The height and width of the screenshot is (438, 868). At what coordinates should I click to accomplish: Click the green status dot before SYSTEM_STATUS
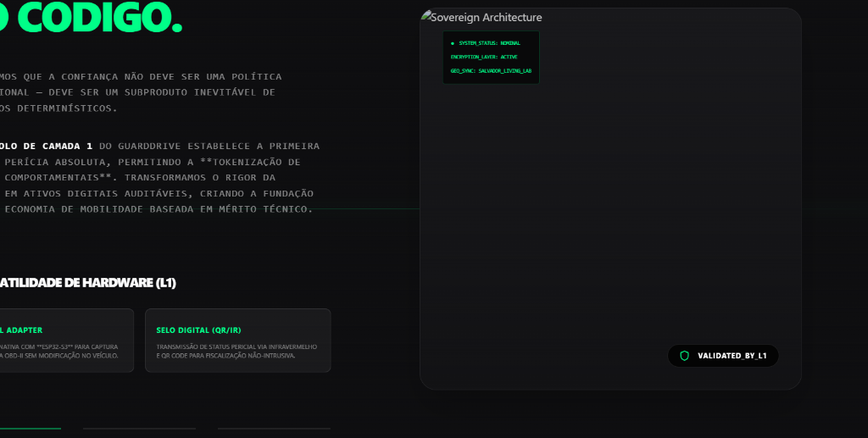[453, 43]
